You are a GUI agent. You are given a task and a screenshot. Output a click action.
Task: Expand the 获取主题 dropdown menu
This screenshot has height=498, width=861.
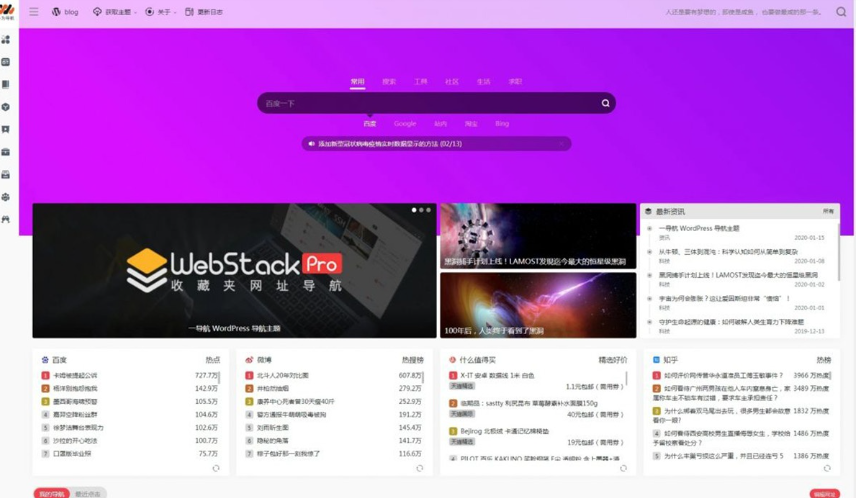coord(114,12)
